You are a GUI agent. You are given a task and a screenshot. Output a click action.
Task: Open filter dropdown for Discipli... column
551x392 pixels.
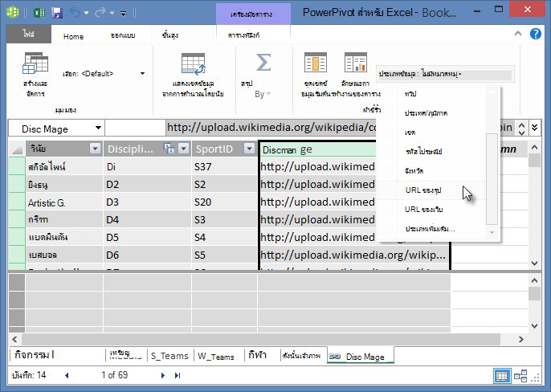click(184, 149)
